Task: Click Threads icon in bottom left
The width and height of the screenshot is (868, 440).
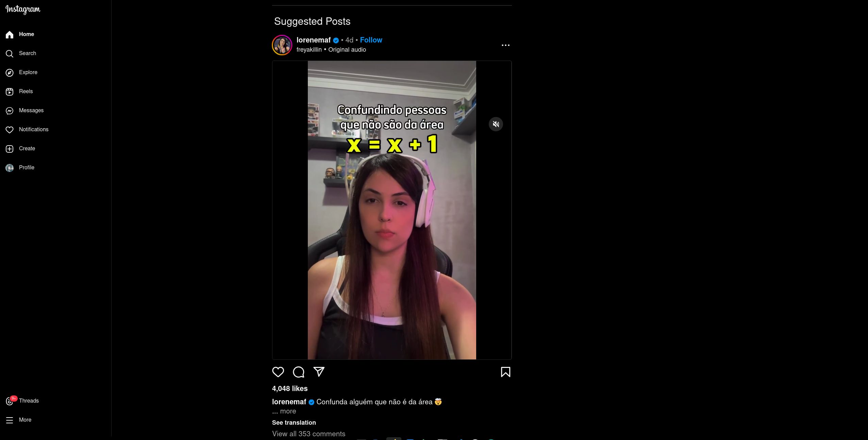Action: tap(10, 401)
